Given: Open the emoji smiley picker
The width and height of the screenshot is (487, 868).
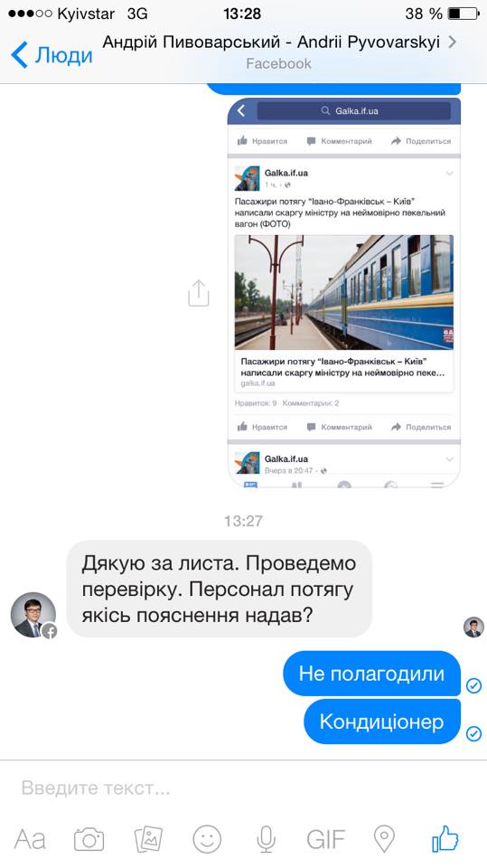Looking at the screenshot, I should coord(207,839).
